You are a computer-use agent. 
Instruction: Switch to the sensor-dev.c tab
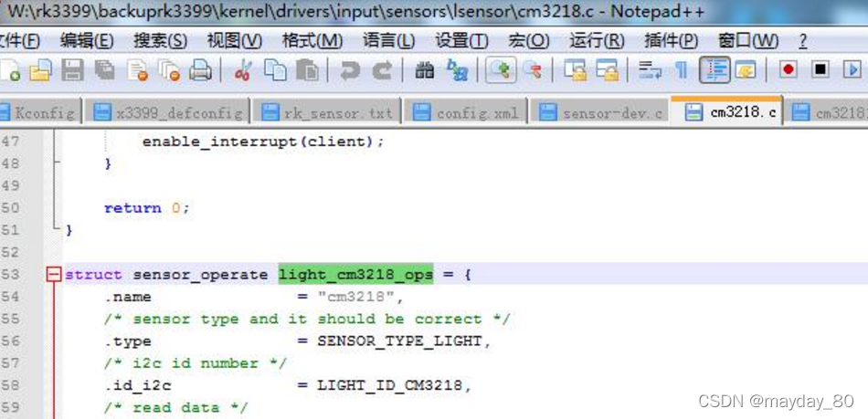point(600,113)
